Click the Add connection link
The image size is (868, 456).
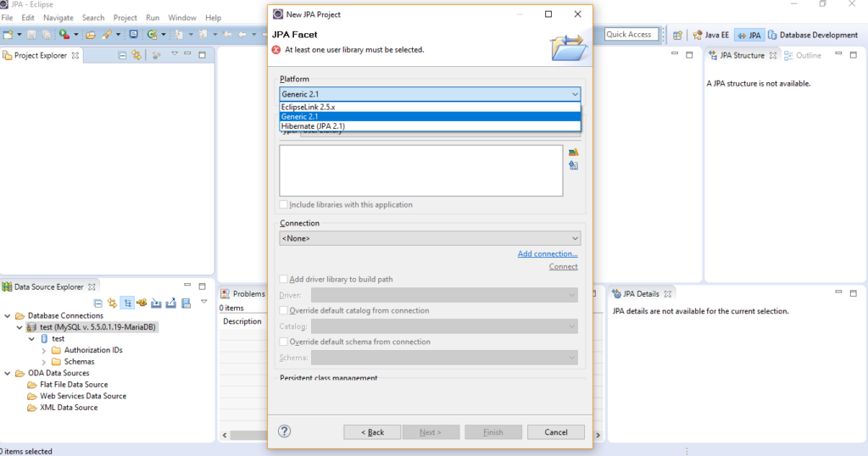click(x=547, y=254)
